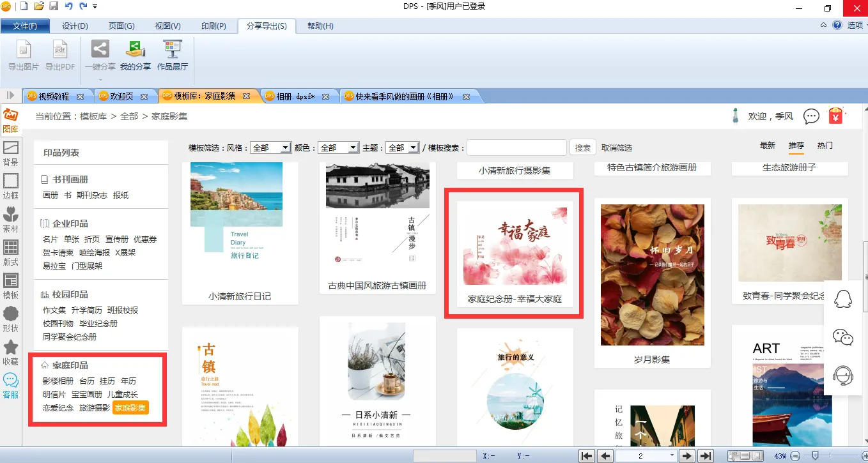
Task: Open a file using the folder icon
Action: tap(39, 6)
